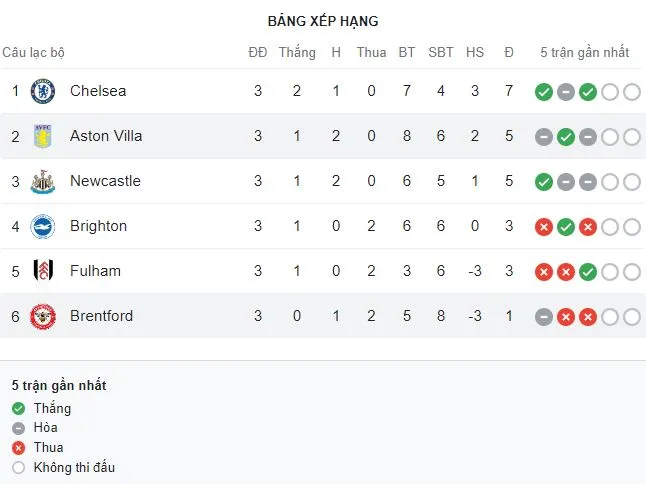This screenshot has width=646, height=484.
Task: Click Fulham's green win form icon
Action: (x=588, y=272)
